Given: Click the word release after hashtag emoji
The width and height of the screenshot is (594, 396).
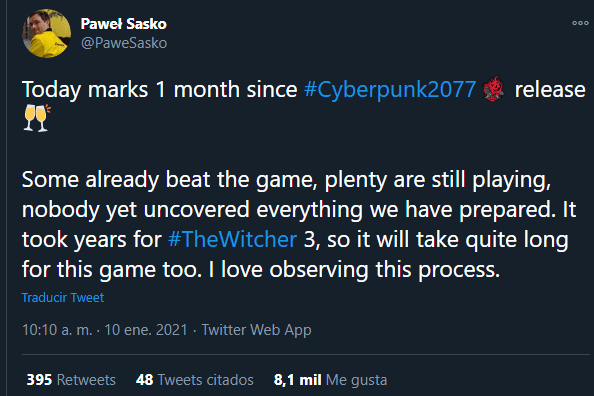Looking at the screenshot, I should (550, 90).
